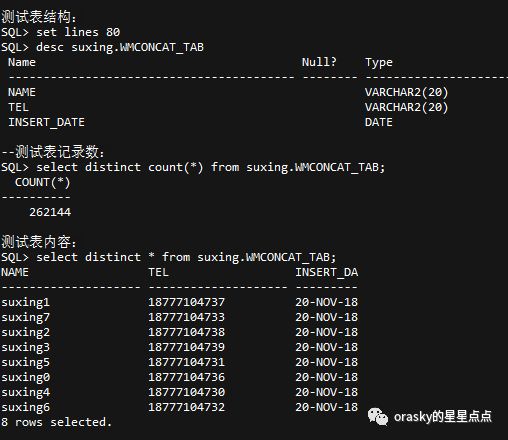Image resolution: width=508 pixels, height=440 pixels.
Task: Click the INSERT_DATE column name
Action: [46, 122]
